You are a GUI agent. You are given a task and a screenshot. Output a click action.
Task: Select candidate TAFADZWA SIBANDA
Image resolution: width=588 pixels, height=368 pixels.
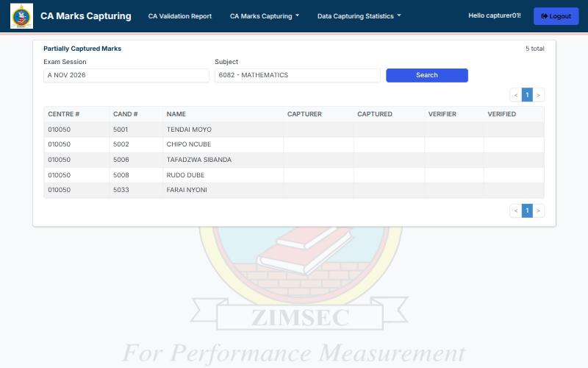198,160
